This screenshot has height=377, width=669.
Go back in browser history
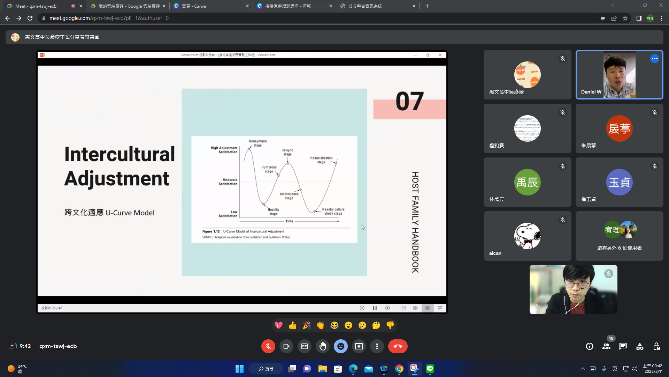pyautogui.click(x=7, y=18)
